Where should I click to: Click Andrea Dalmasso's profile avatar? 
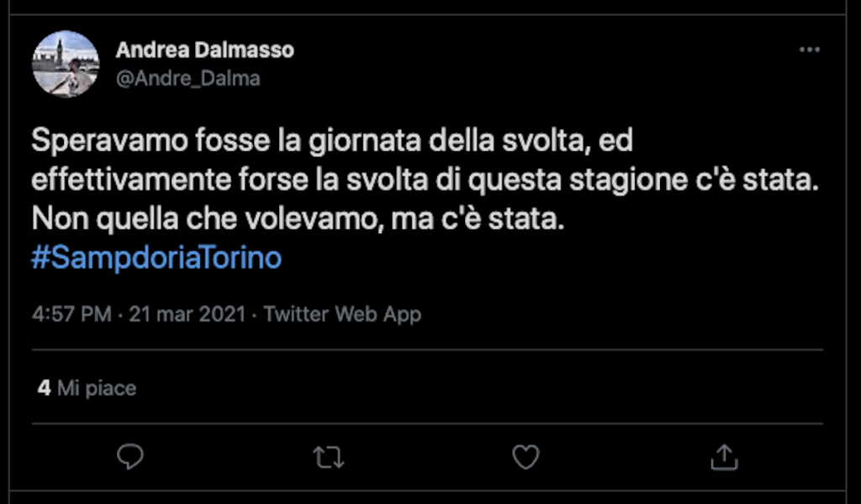(66, 64)
